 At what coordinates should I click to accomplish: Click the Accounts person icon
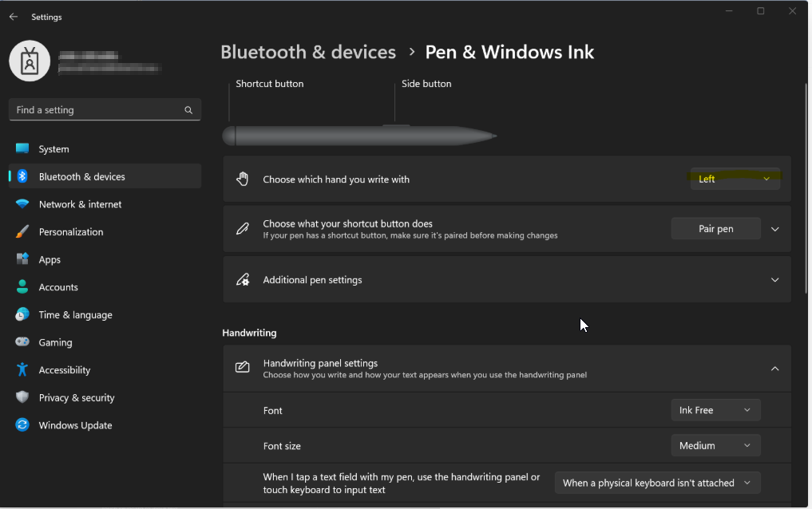point(22,286)
